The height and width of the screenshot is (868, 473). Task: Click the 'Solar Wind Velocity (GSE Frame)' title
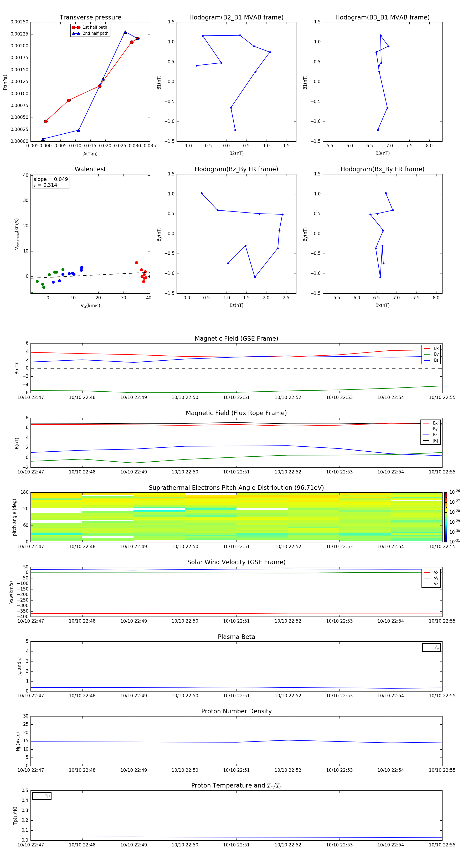point(236,562)
